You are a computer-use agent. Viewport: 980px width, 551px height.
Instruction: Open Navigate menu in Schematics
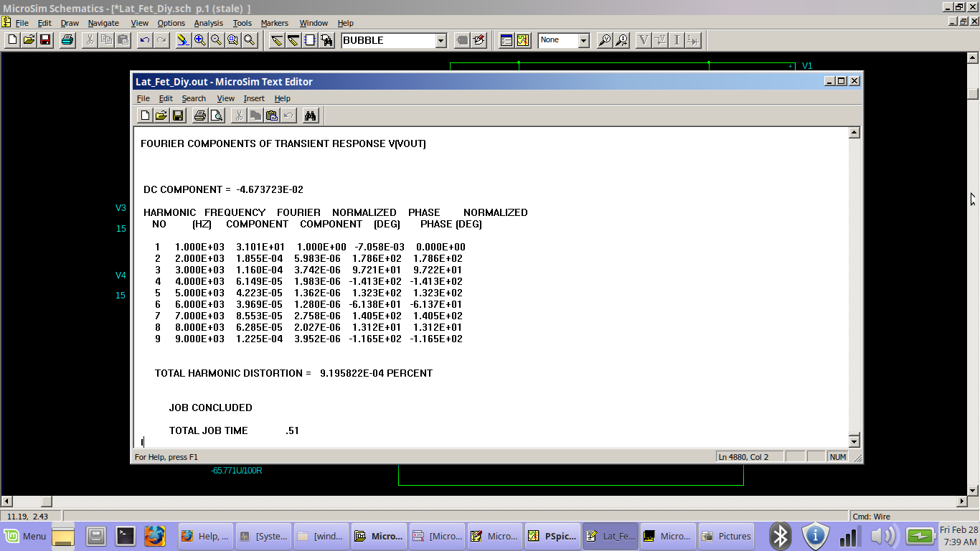click(x=103, y=23)
